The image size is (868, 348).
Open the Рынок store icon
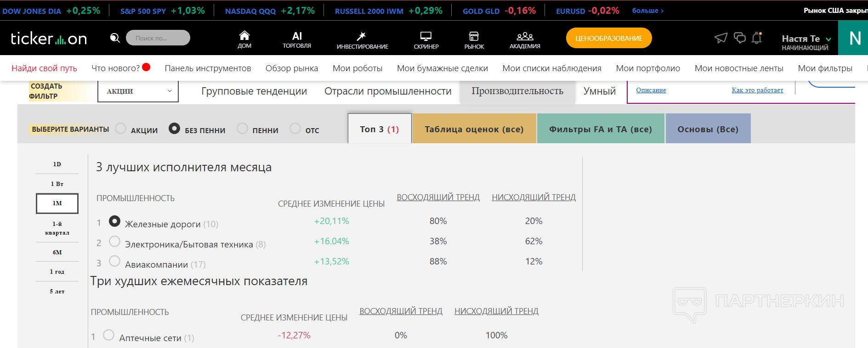pyautogui.click(x=474, y=36)
